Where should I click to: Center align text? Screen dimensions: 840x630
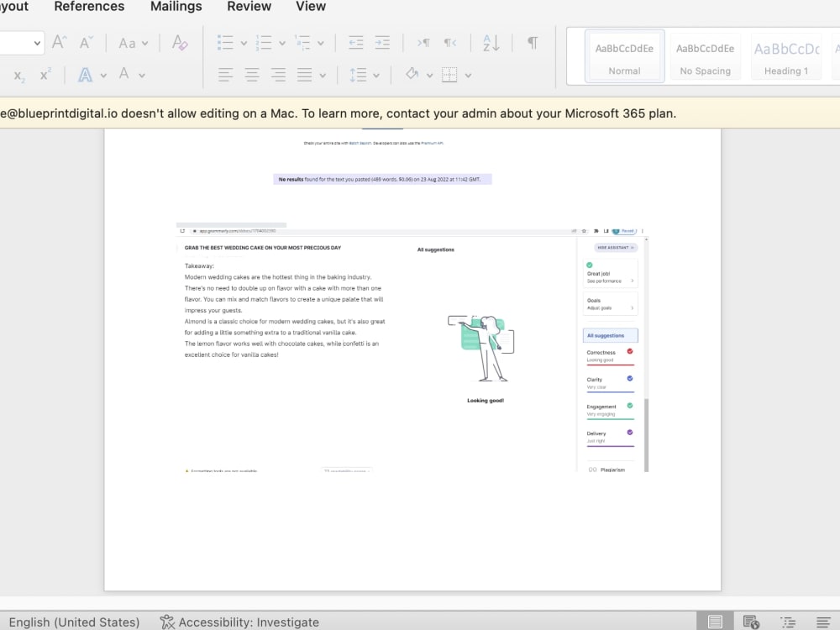click(252, 75)
